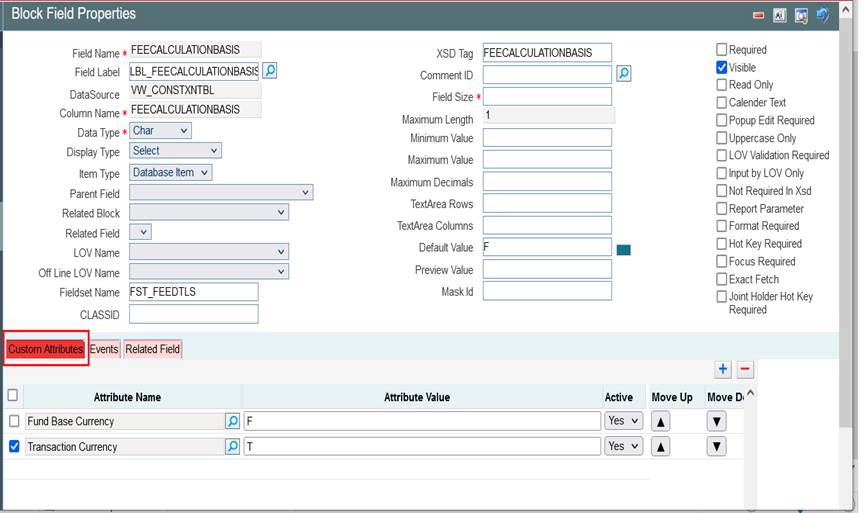Image resolution: width=864 pixels, height=513 pixels.
Task: Click the CLASSID input field
Action: 194,314
